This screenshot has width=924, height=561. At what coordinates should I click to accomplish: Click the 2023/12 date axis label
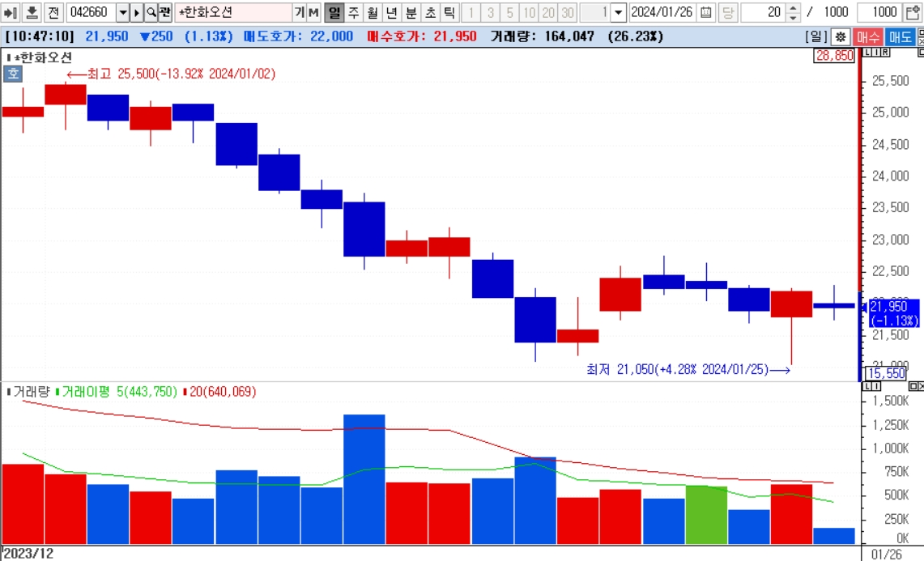pos(28,554)
